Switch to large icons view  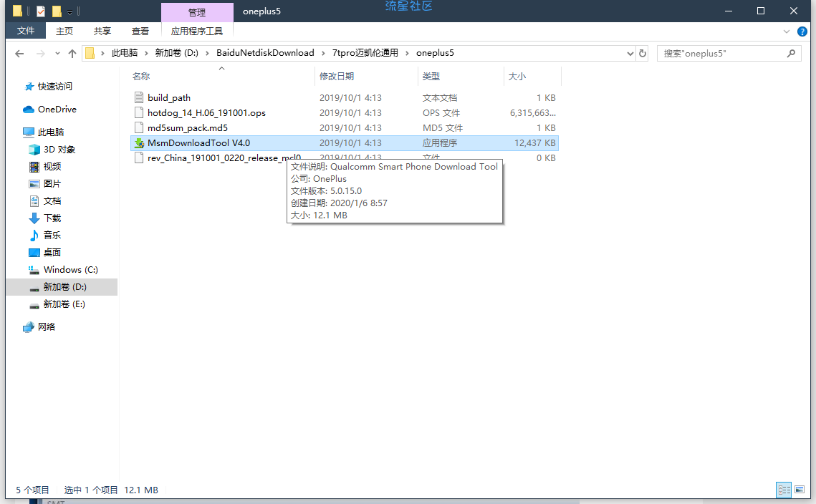click(800, 490)
